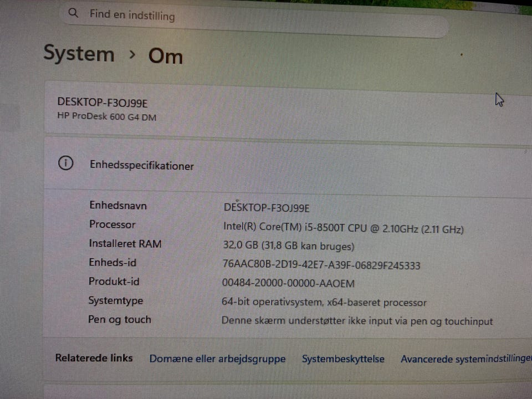The width and height of the screenshot is (532, 399).
Task: Select header device name DESKTOP-F3OJ99E
Action: coord(102,103)
